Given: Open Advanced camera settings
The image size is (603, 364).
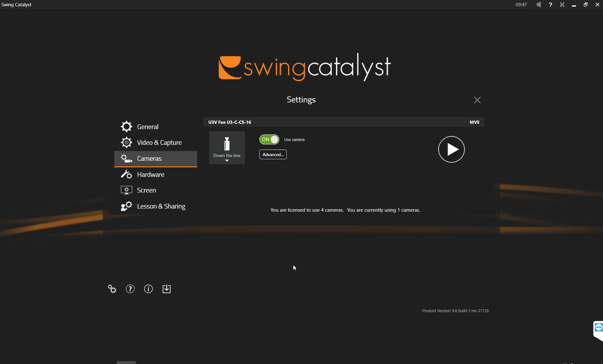Looking at the screenshot, I should tap(273, 155).
